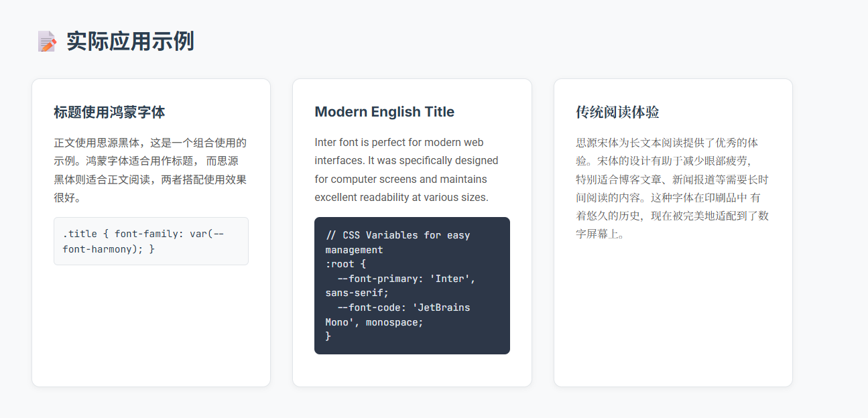Click the paragraph starting Inter font is perfect

(x=407, y=170)
